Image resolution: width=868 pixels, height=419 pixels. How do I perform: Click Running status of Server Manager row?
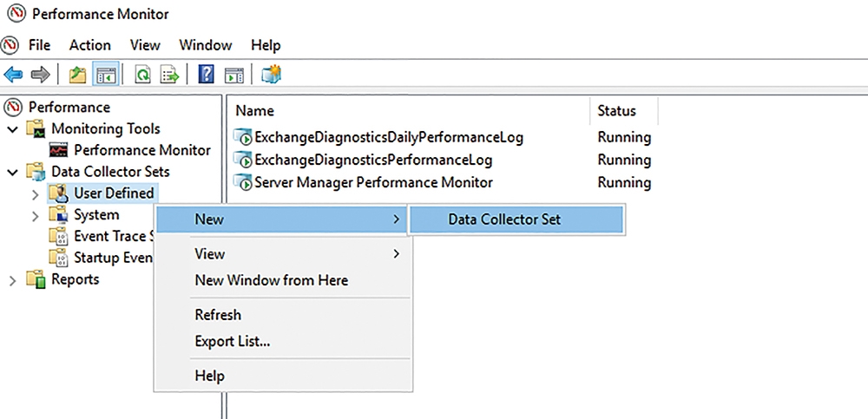tap(624, 183)
